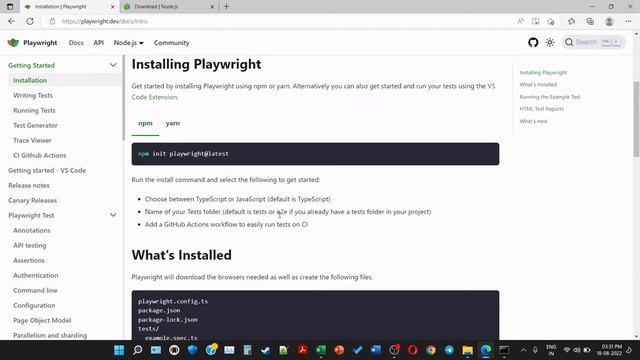Screen dimensions: 640x360
Task: Open Google Chrome from the taskbar
Action: (x=431, y=350)
